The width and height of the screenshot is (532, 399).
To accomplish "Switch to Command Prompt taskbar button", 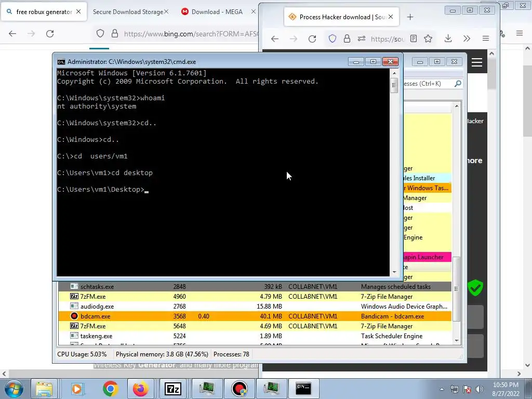I will [303, 389].
